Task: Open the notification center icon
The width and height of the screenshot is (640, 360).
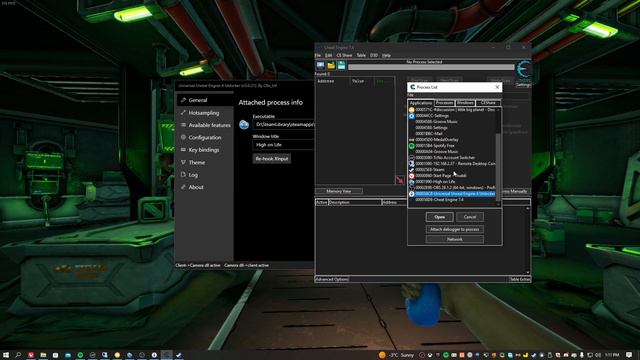Action: click(629, 355)
